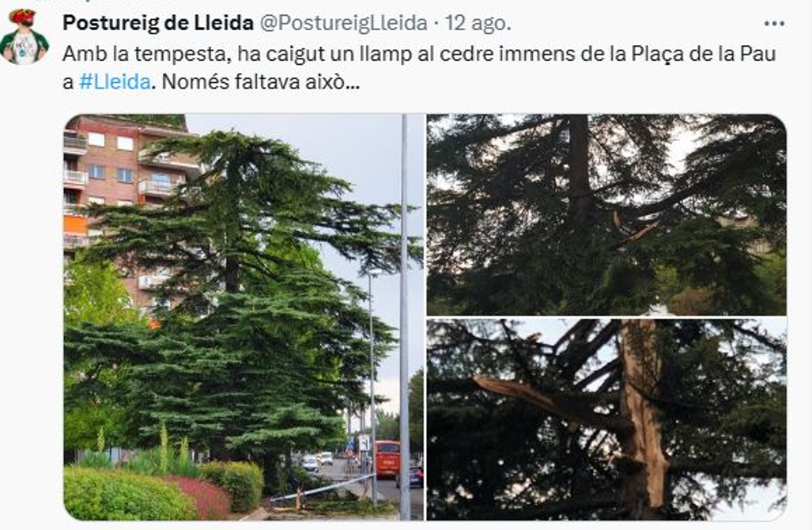Click the red bus in the left photo

[387, 459]
